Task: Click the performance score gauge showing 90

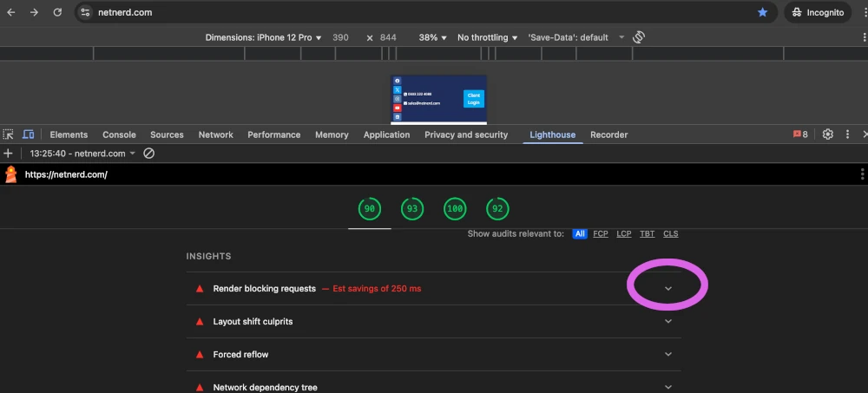Action: [x=370, y=209]
